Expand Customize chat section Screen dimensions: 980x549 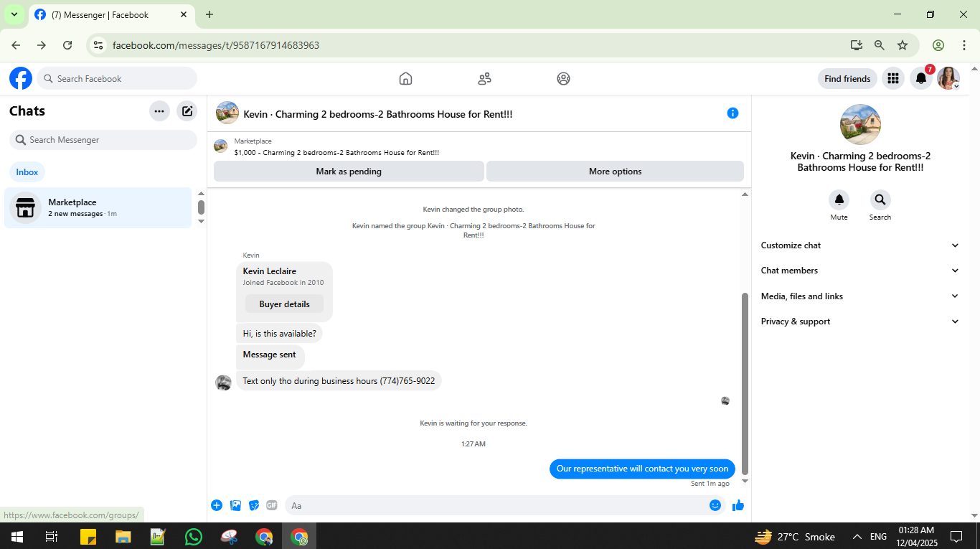pos(859,245)
